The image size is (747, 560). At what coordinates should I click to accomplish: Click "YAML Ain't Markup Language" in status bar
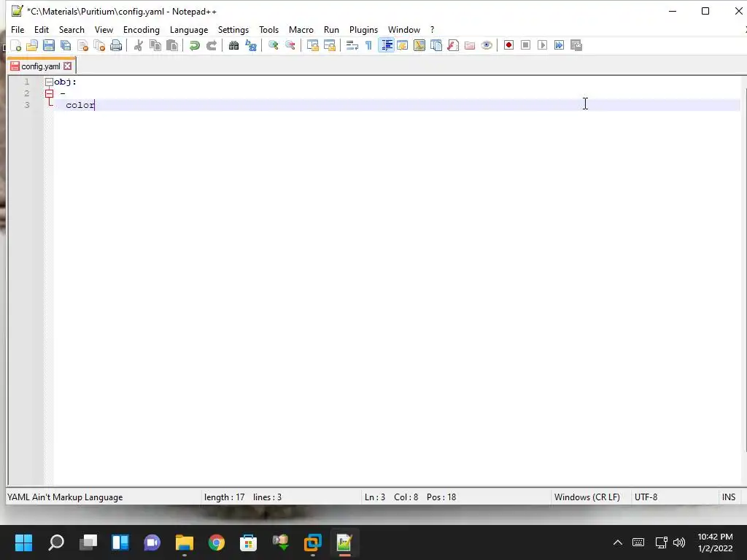coord(65,497)
